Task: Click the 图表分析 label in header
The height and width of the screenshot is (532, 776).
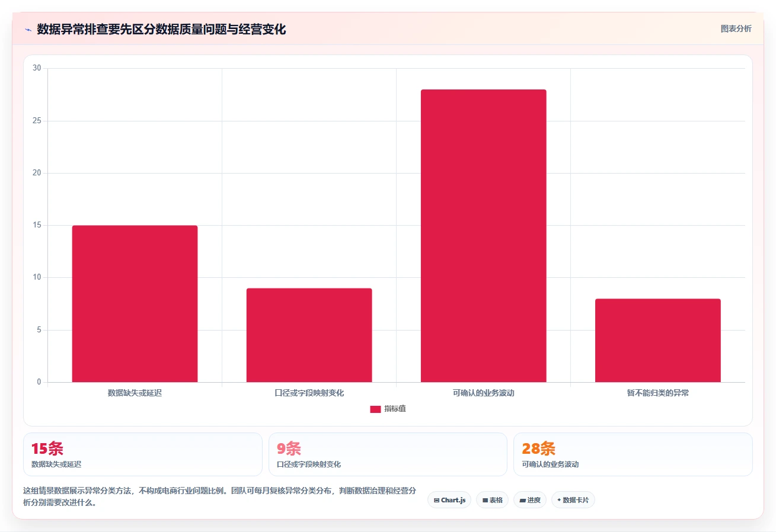Action: click(736, 29)
